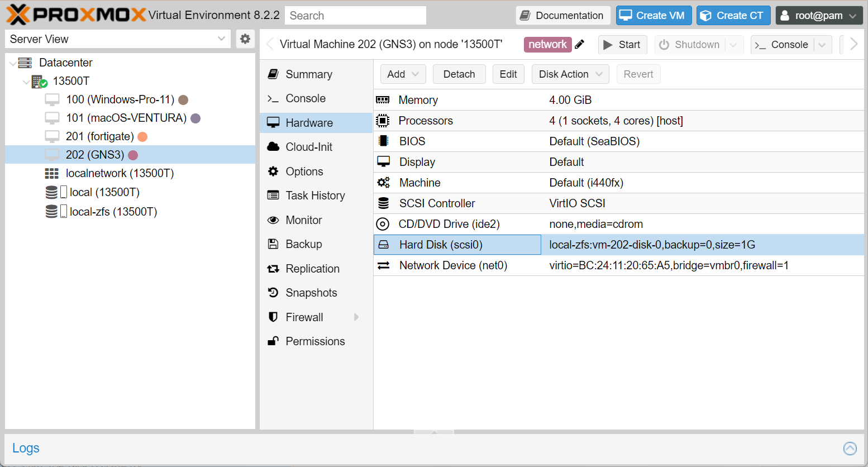The image size is (868, 467).
Task: Expand the Firewall submenu arrow
Action: (356, 317)
